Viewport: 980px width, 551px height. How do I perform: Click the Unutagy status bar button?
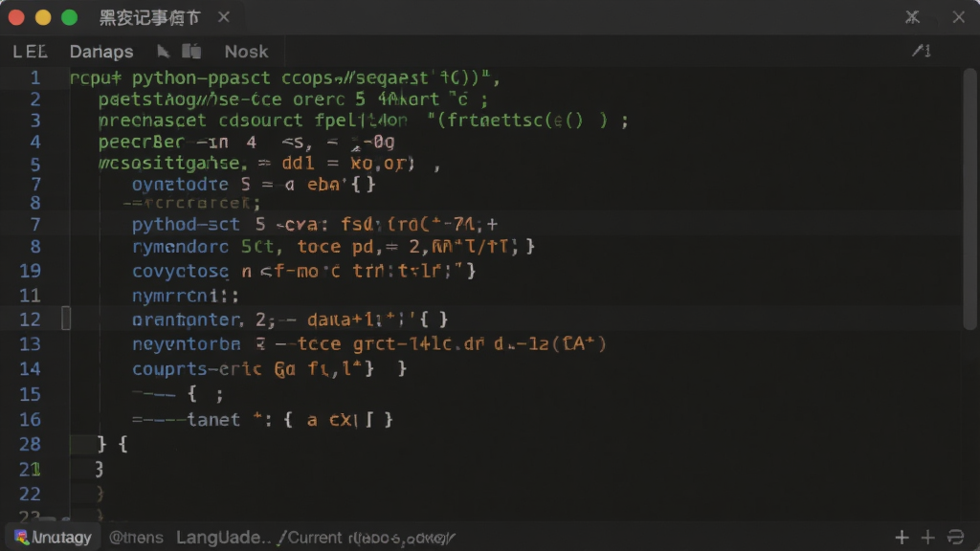tap(54, 538)
